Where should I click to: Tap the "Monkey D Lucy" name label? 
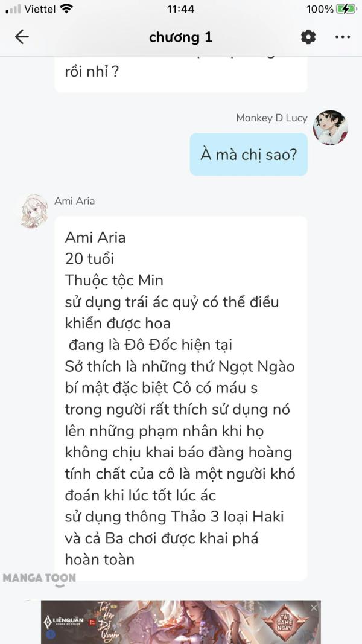click(271, 118)
